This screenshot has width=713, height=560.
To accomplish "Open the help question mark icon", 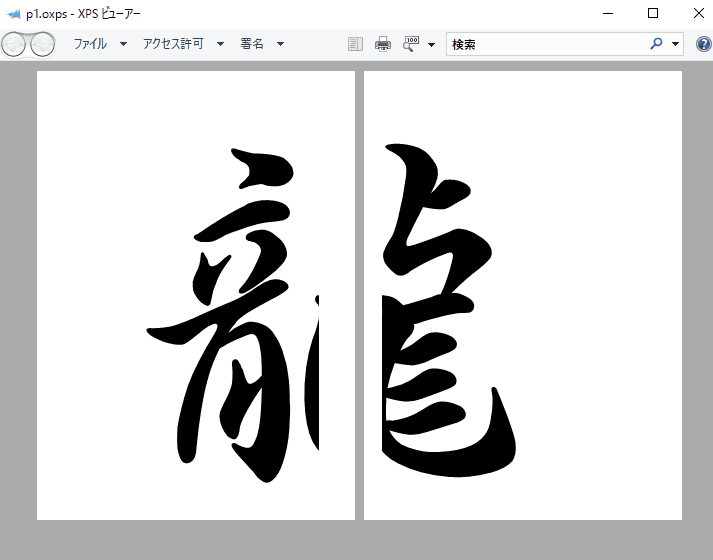I will 702,44.
